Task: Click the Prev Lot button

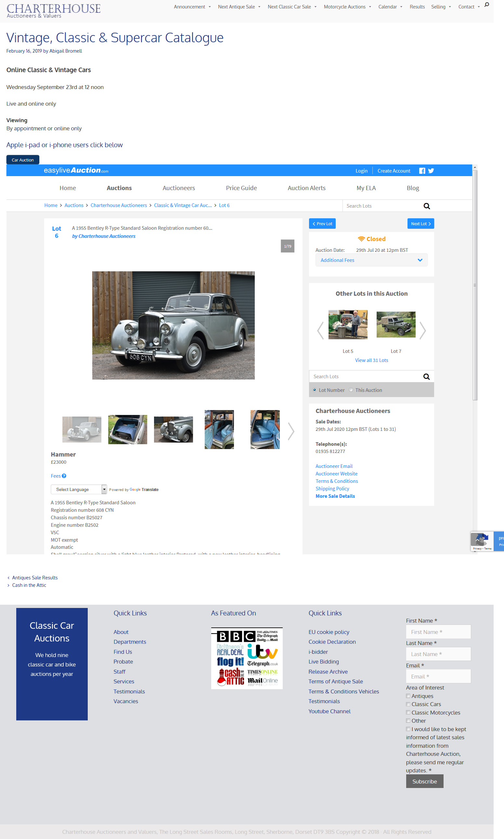Action: click(322, 224)
